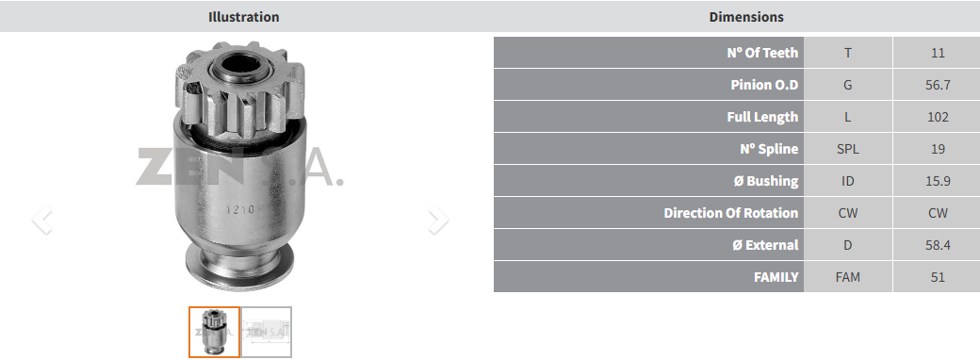Click the SPL code cell
Screen dimensions: 980x360
[847, 149]
